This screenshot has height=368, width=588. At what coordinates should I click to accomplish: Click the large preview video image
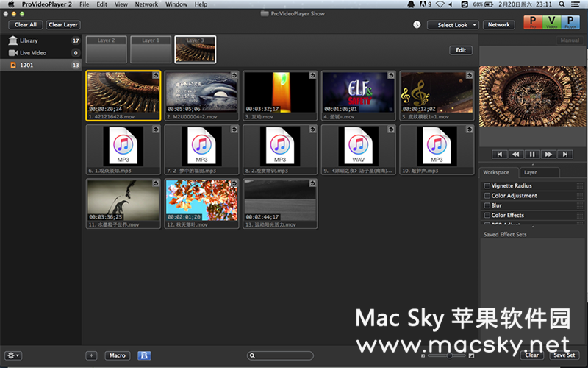[532, 96]
